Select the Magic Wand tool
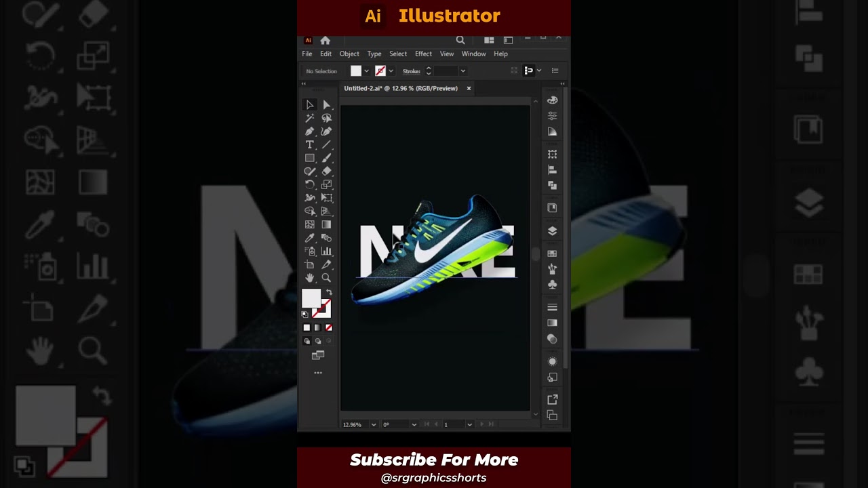This screenshot has width=868, height=488. (x=310, y=118)
